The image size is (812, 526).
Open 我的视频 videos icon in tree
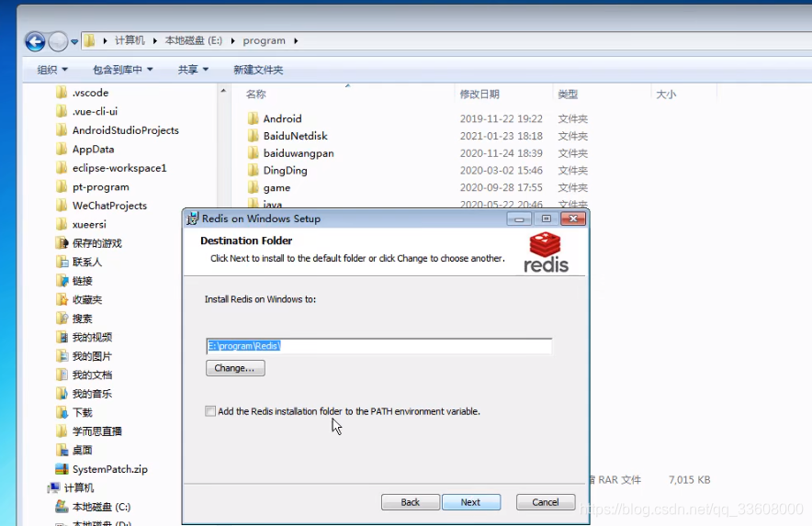[62, 337]
